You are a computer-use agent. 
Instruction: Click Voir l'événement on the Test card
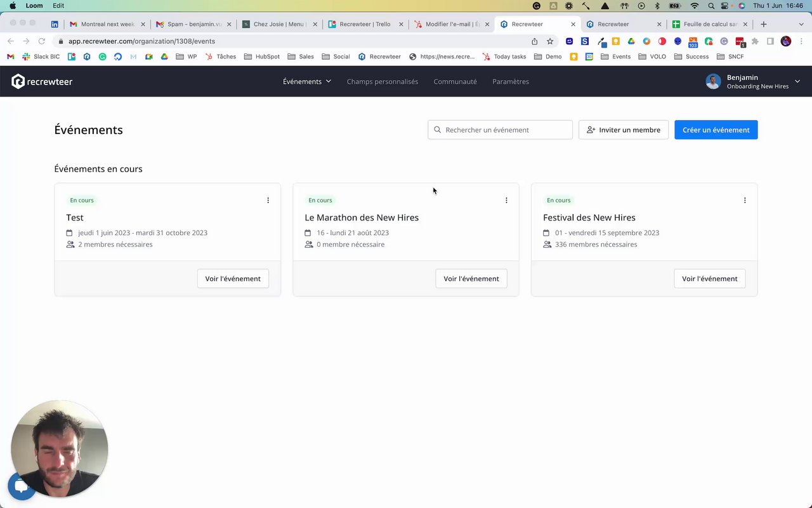[233, 278]
